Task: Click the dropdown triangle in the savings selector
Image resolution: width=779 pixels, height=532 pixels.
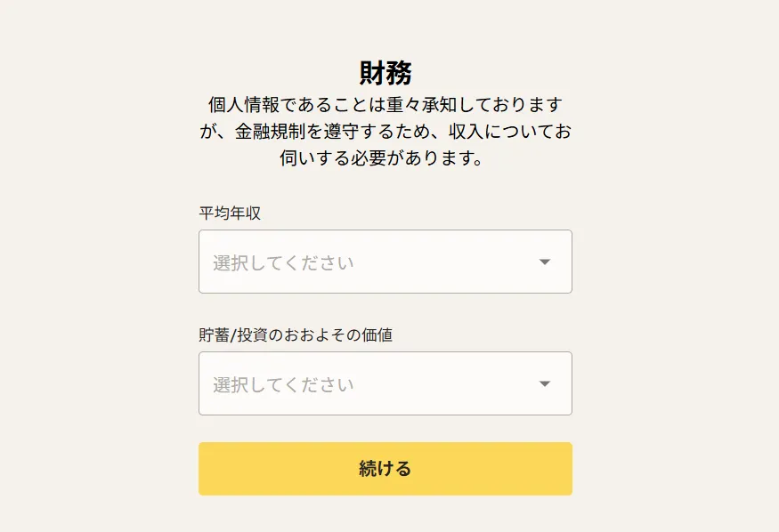Action: 544,383
